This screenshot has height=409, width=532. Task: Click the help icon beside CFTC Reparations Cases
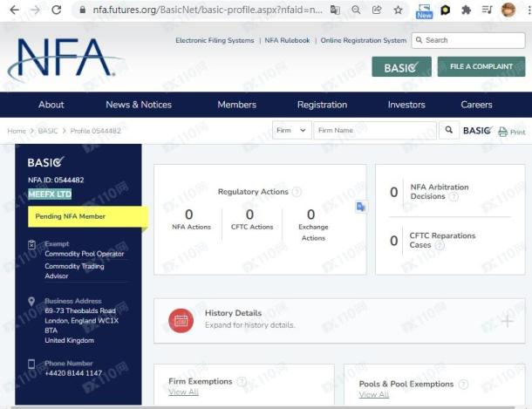click(440, 245)
